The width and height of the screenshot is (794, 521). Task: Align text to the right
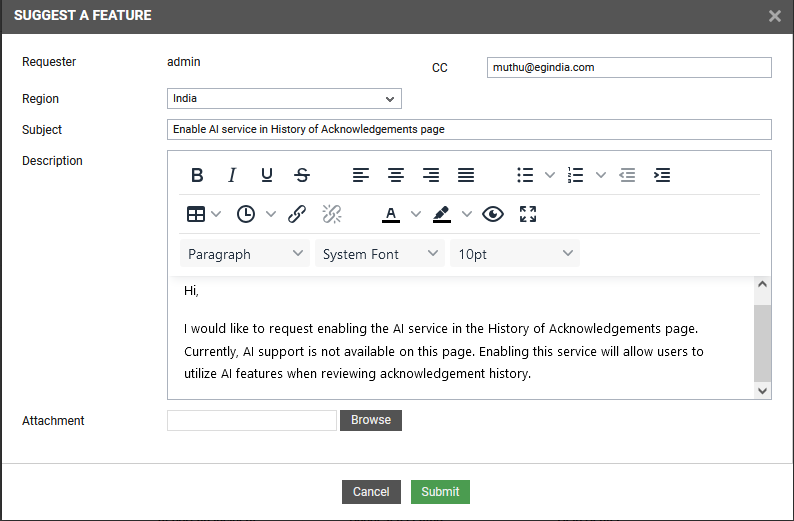click(431, 175)
